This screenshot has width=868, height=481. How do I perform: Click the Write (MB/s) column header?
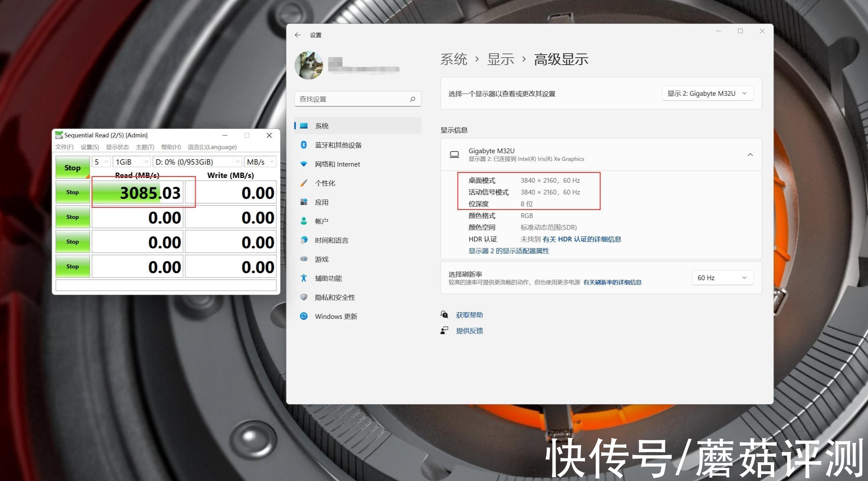pos(231,175)
